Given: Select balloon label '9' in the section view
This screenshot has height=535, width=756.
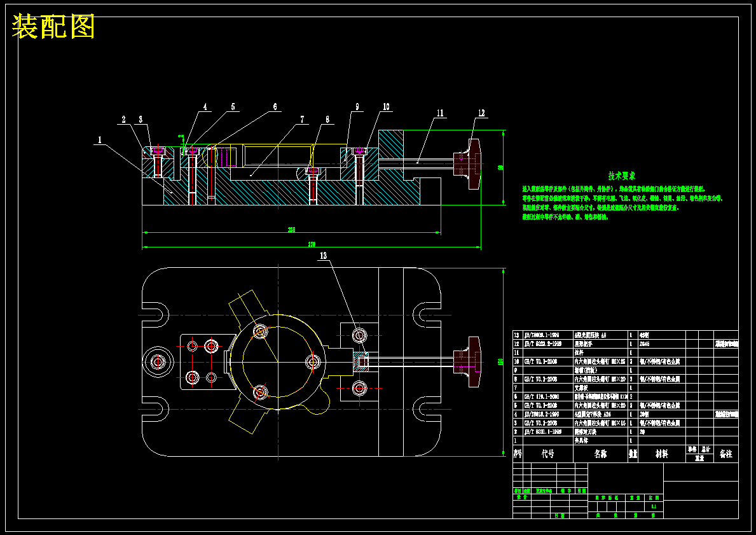Looking at the screenshot, I should (x=357, y=107).
